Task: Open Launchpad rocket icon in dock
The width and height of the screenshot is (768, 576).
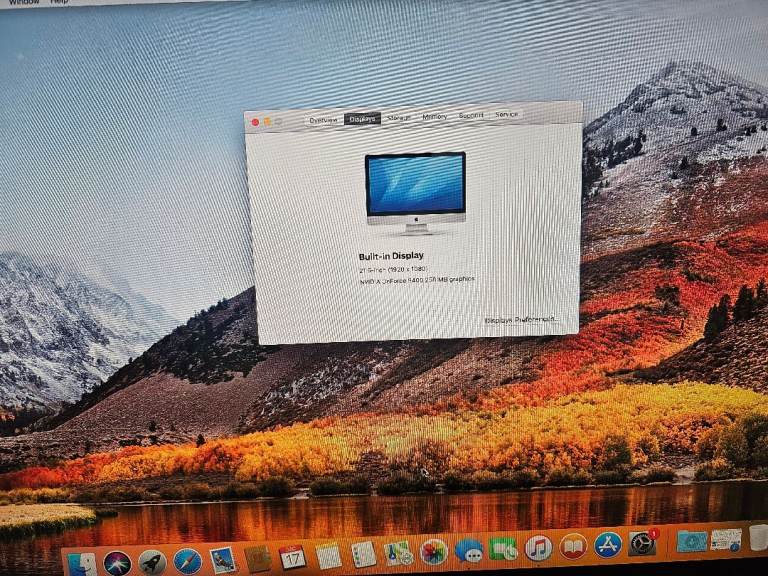Action: tap(152, 562)
